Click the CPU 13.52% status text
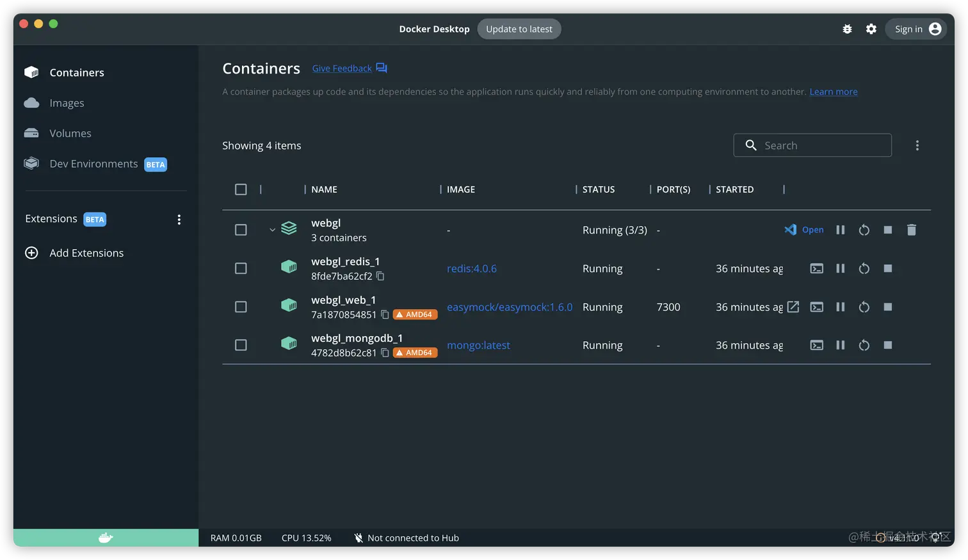Image resolution: width=968 pixels, height=560 pixels. pyautogui.click(x=307, y=538)
